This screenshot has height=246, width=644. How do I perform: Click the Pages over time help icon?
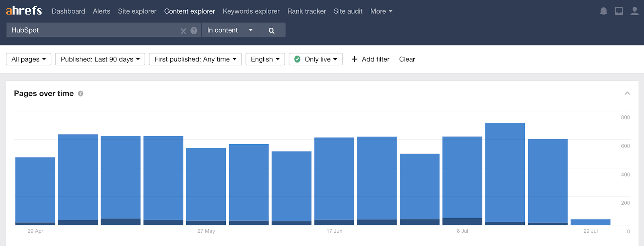click(80, 94)
